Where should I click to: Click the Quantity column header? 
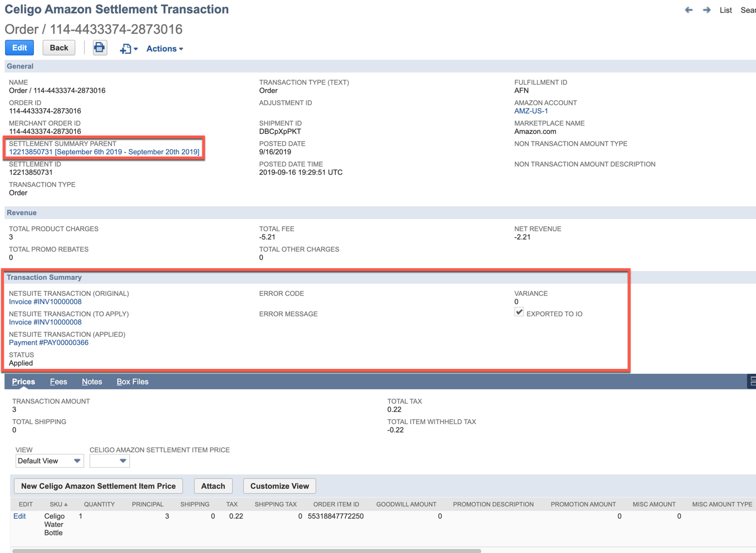tap(99, 504)
